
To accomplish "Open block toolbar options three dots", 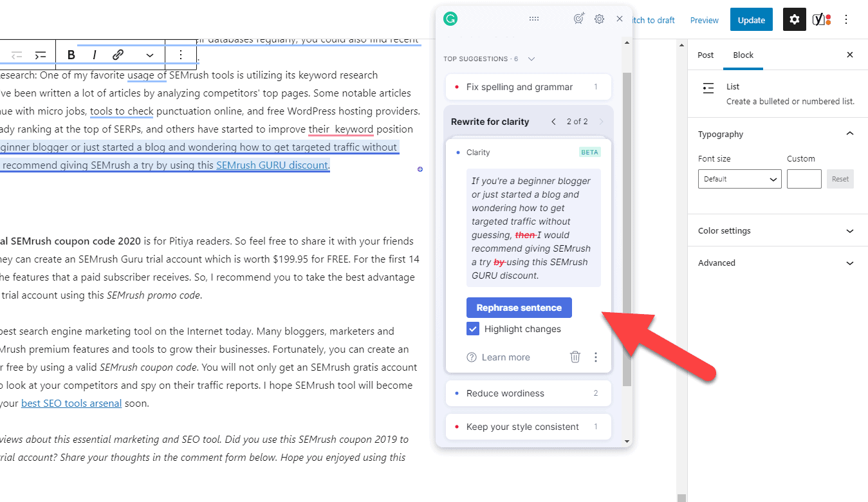I will [x=181, y=55].
